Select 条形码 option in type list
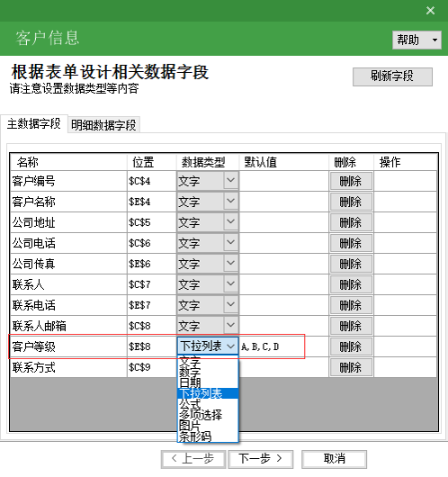The height and width of the screenshot is (477, 448). [x=208, y=436]
